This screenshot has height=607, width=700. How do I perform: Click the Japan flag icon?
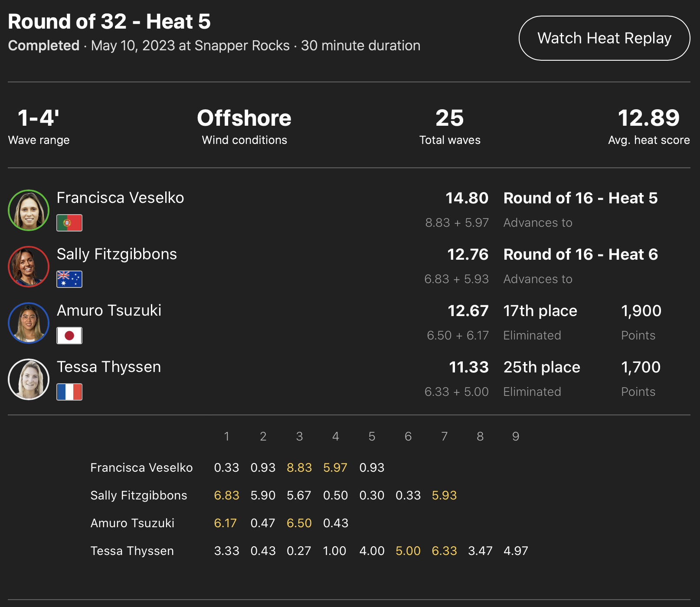(69, 336)
